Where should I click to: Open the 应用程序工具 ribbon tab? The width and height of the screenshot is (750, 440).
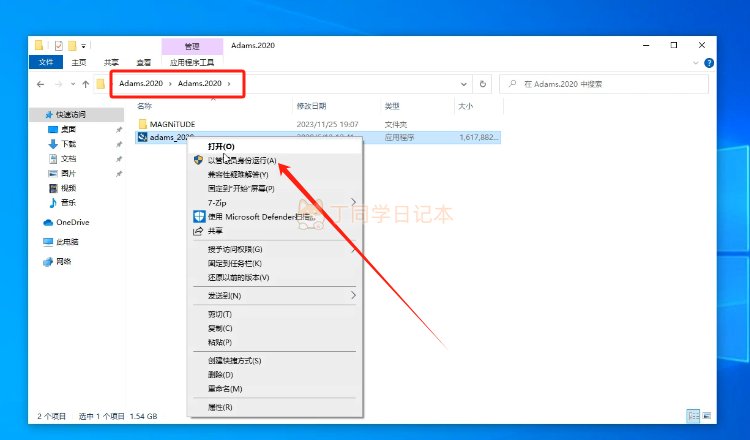(x=192, y=62)
